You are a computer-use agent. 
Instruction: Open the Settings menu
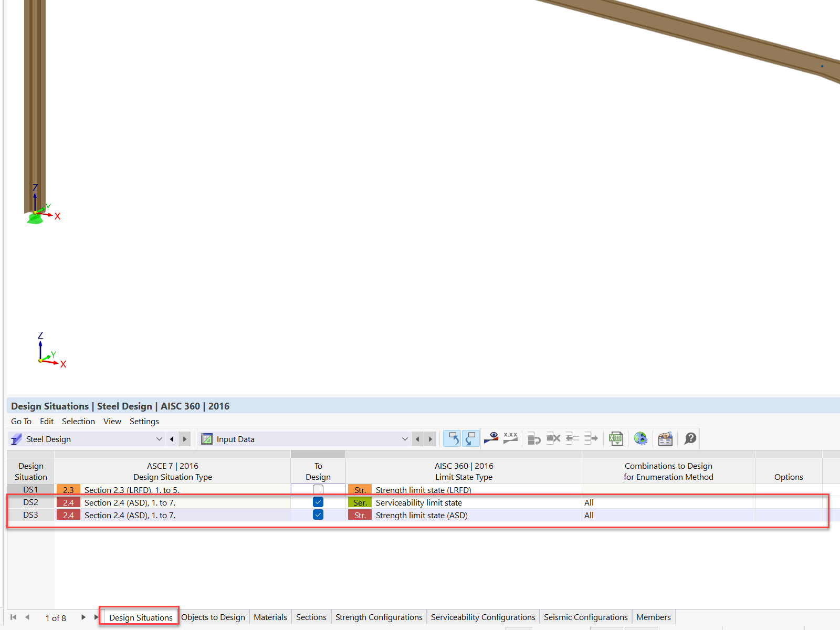click(144, 421)
